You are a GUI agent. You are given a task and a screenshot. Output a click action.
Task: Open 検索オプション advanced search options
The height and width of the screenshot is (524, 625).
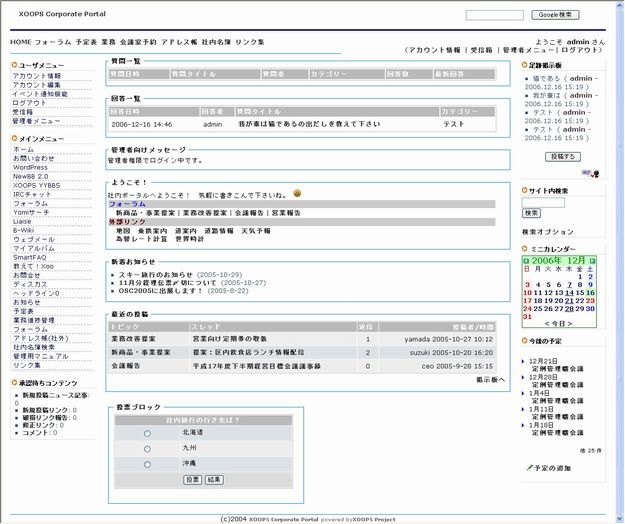click(549, 231)
